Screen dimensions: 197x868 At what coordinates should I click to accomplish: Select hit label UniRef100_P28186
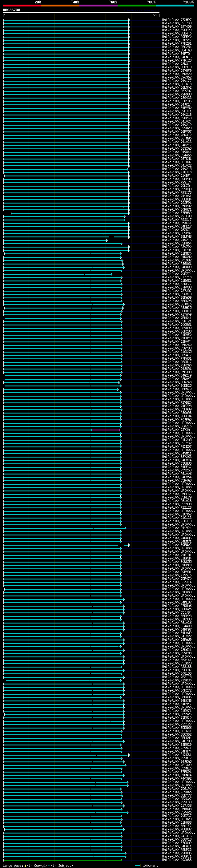[x=176, y=101]
